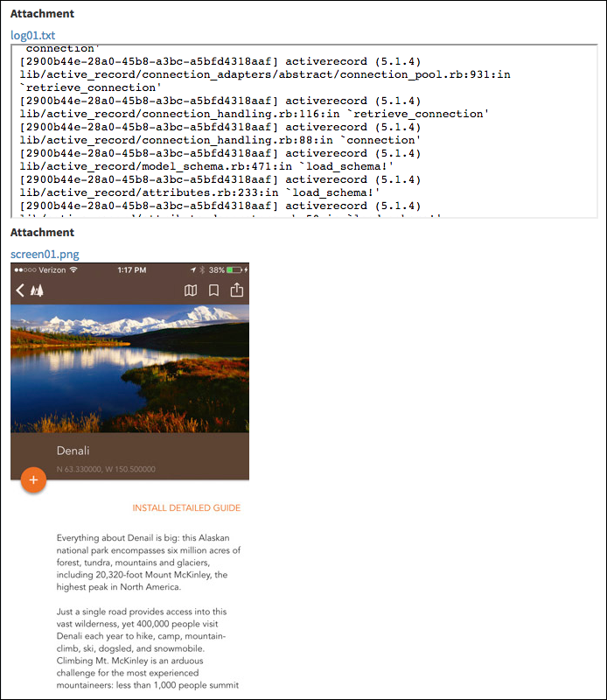Click the Verizon carrier label
Image resolution: width=607 pixels, height=700 pixels.
point(52,269)
